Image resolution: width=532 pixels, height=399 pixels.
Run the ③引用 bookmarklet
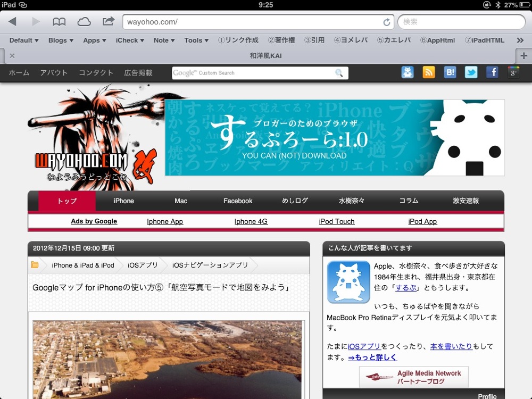coord(314,40)
